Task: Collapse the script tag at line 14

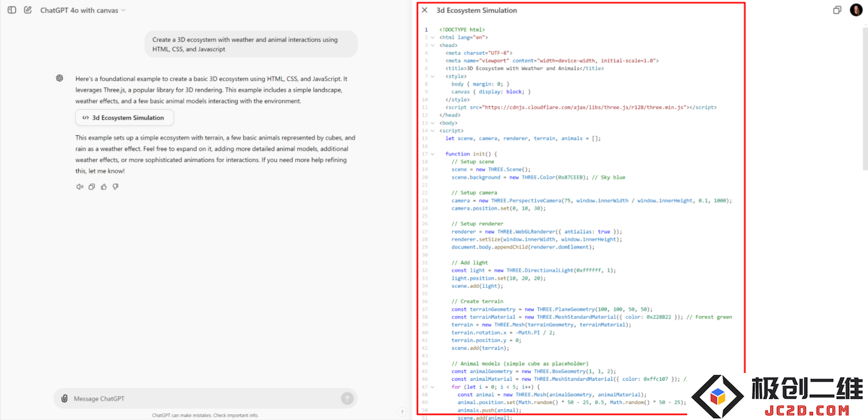Action: (x=433, y=131)
